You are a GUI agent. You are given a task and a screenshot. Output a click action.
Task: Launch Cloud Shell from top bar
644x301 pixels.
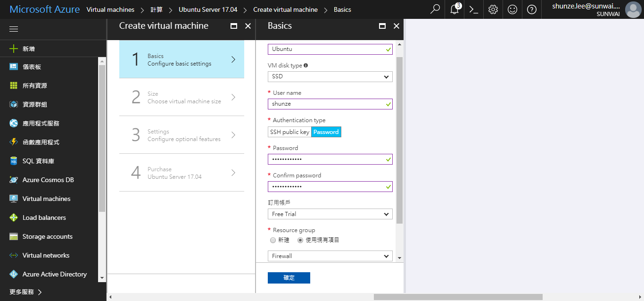(474, 9)
